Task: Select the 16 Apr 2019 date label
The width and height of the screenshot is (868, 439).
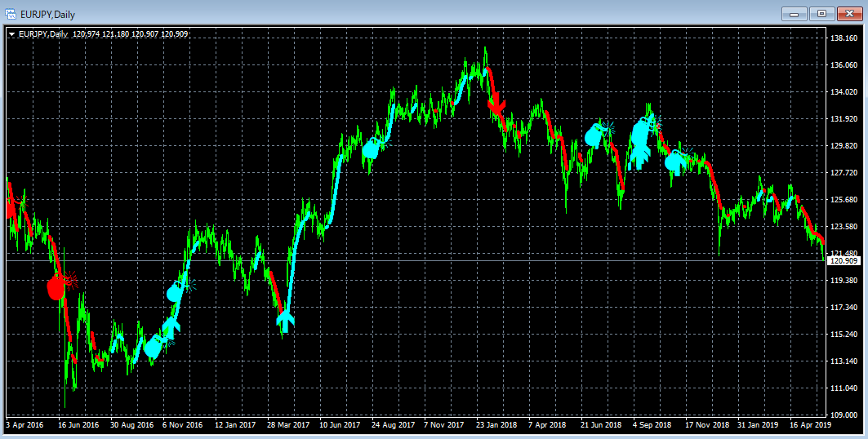Action: pos(810,425)
